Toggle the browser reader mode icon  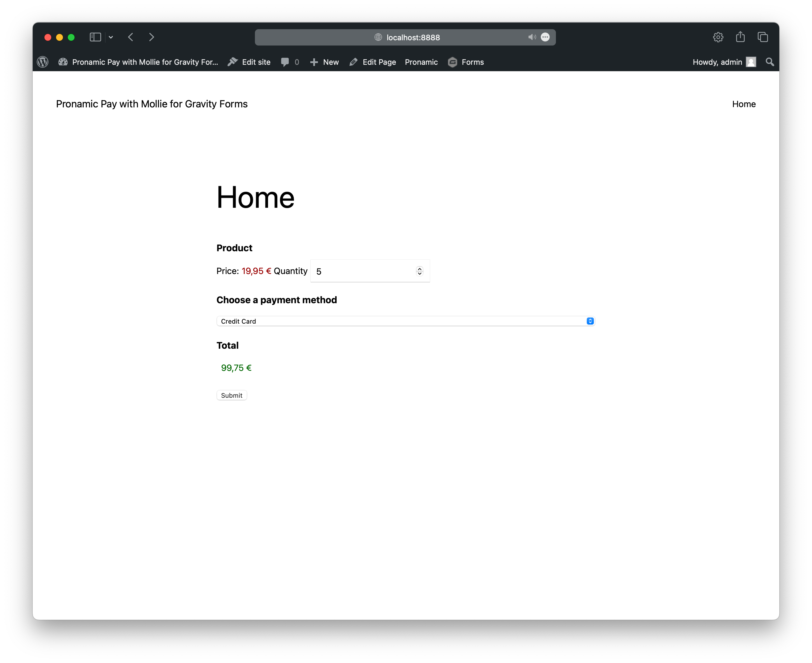(546, 37)
